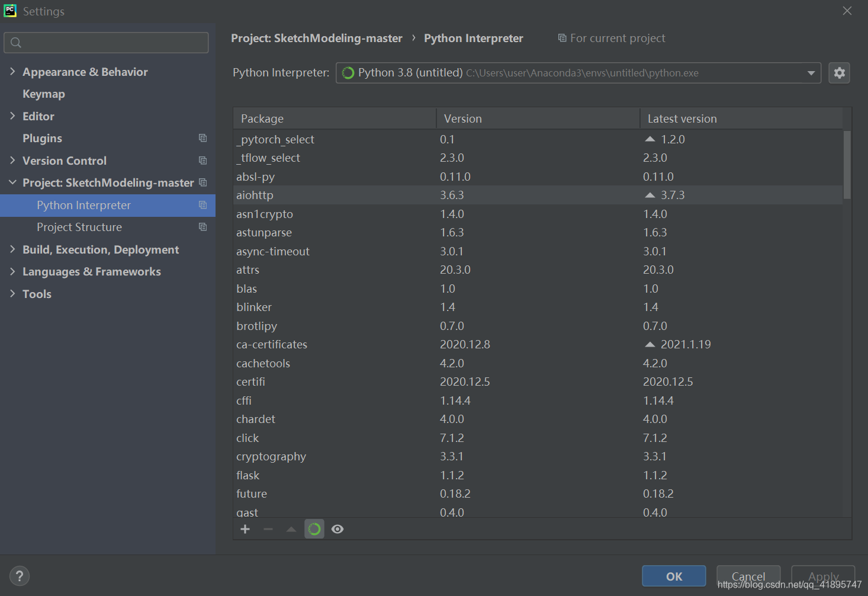Select the async-timeout package row
This screenshot has width=868, height=596.
tap(538, 251)
